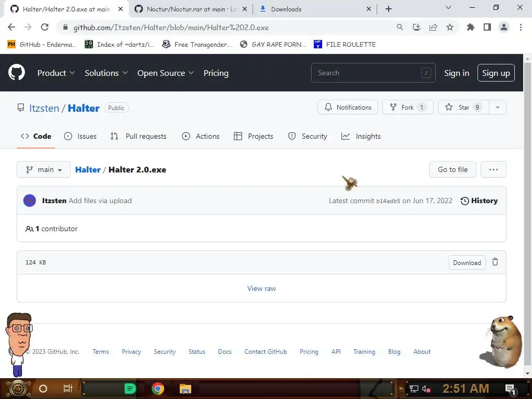Screen dimensions: 532x399
Task: Fork the Halter repository
Action: click(x=408, y=107)
